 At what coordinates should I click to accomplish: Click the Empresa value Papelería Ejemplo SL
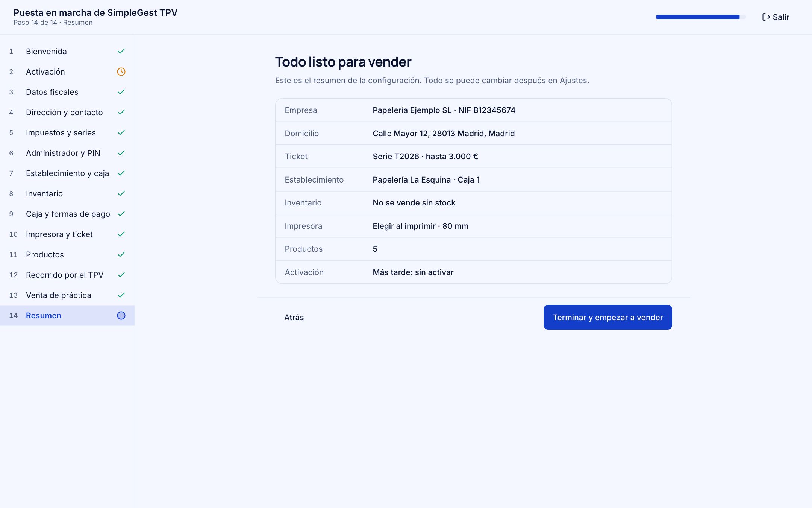[x=444, y=110]
